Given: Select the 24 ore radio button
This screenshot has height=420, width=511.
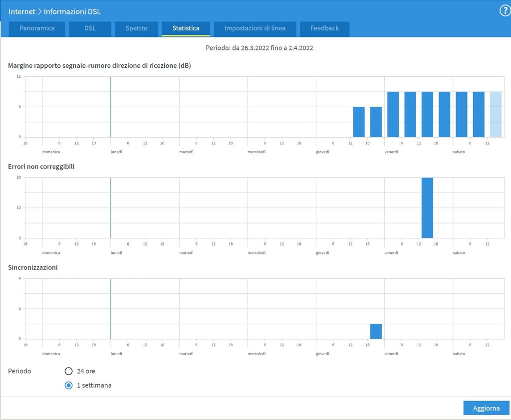Looking at the screenshot, I should coord(69,371).
